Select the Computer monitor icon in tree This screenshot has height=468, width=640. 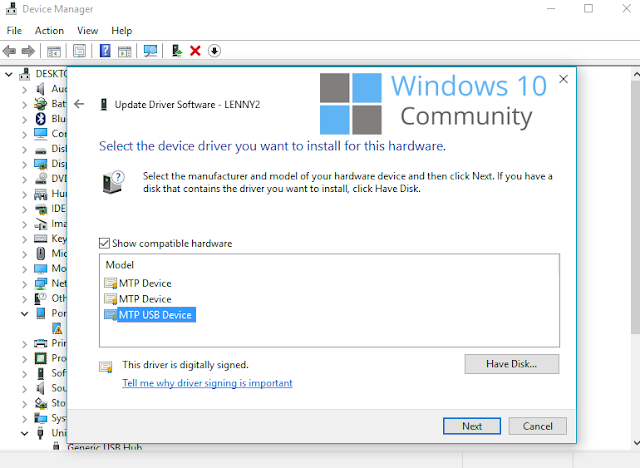click(x=40, y=133)
